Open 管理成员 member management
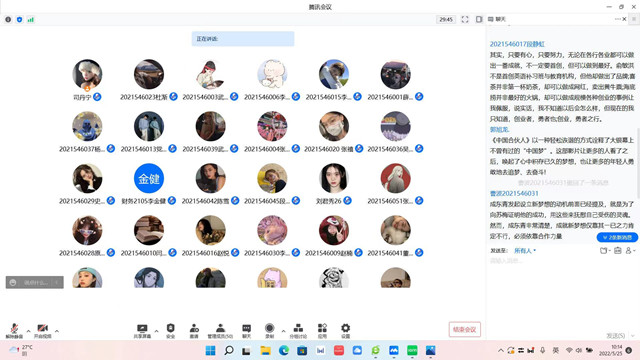The image size is (640, 360). [220, 330]
